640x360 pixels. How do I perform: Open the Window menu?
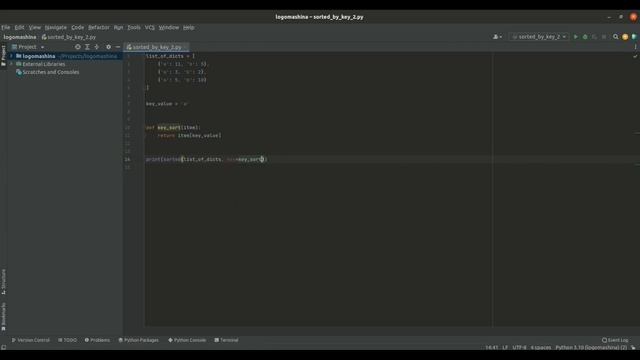[169, 27]
